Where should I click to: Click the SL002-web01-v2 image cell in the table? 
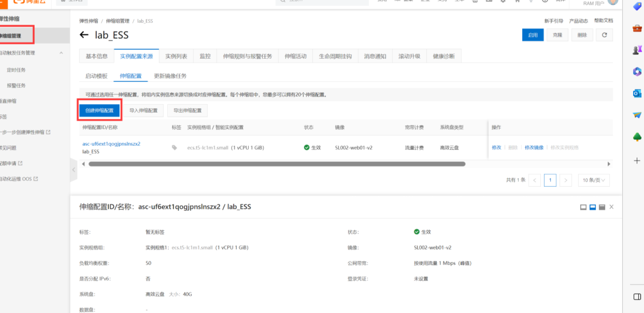pos(353,148)
